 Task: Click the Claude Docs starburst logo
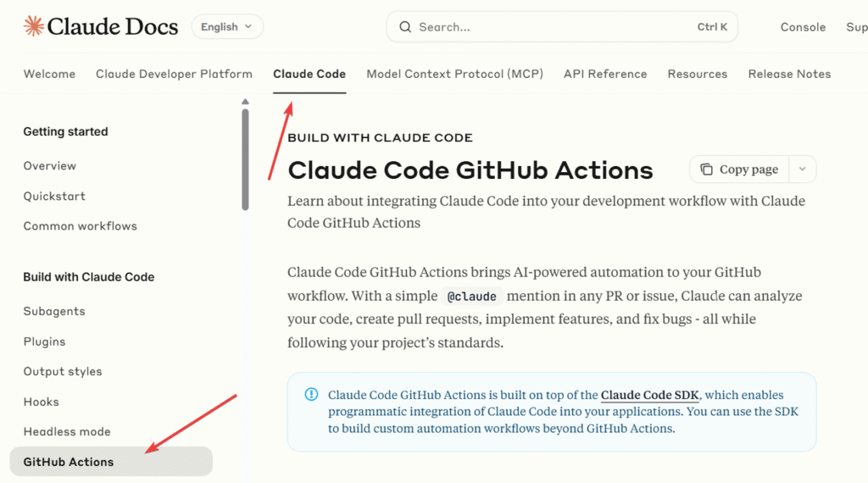pos(33,26)
